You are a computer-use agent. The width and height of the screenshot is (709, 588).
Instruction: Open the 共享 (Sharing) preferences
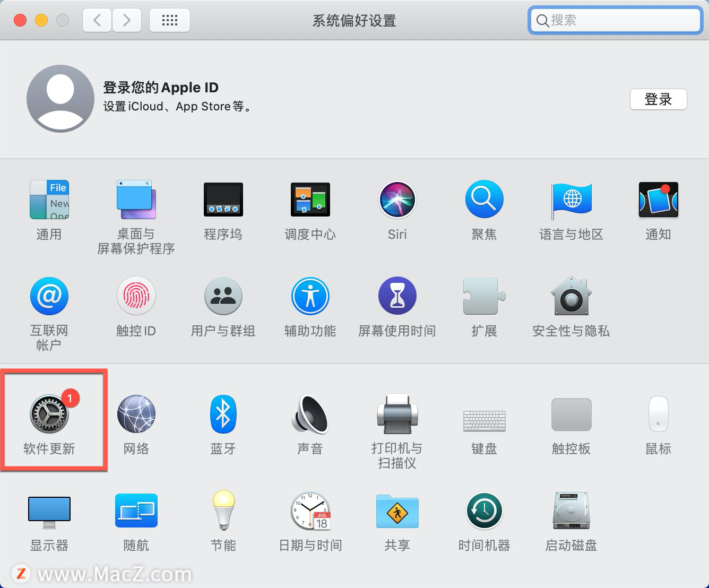[397, 520]
